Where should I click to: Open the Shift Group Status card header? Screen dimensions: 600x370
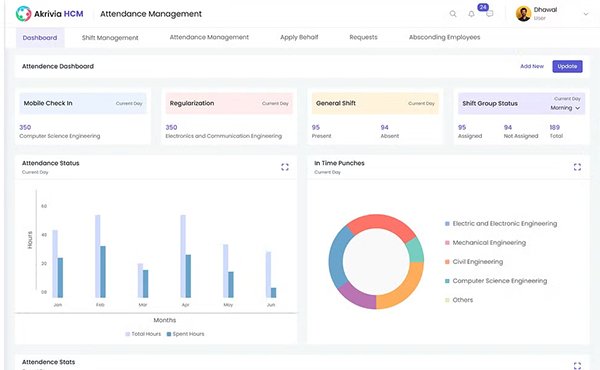[x=521, y=104]
